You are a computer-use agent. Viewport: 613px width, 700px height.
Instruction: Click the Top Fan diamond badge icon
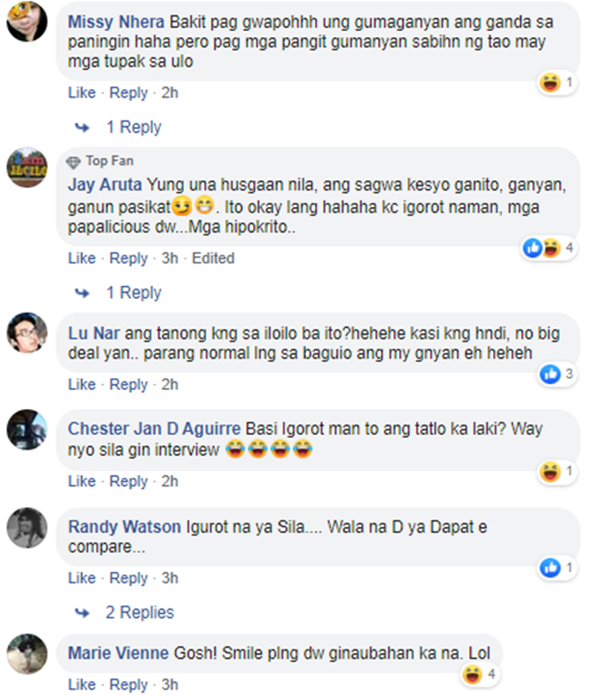coord(74,162)
